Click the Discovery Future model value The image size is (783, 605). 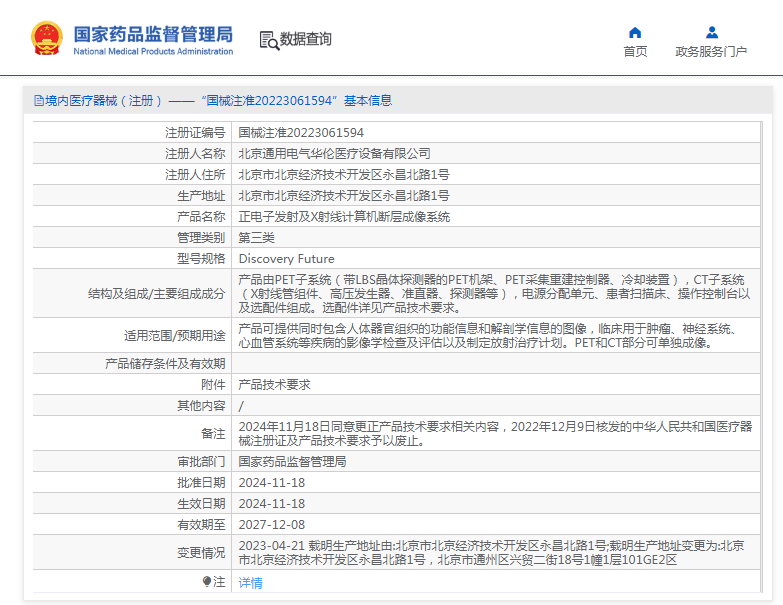pos(287,259)
